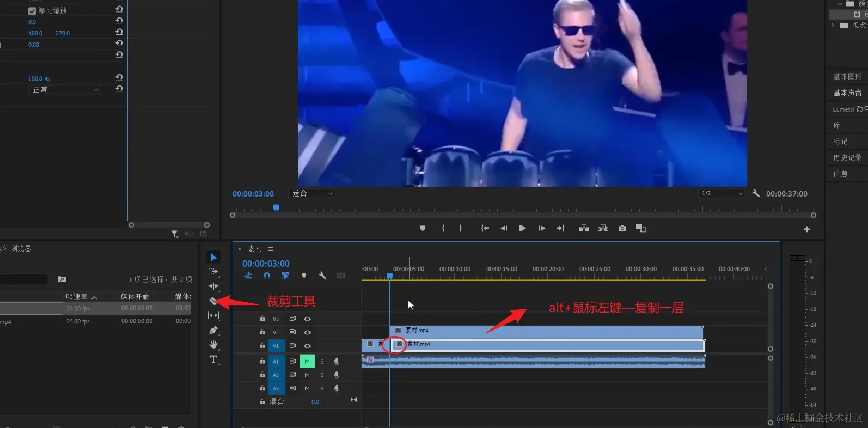
Task: Toggle A3 track targeting
Action: 276,388
